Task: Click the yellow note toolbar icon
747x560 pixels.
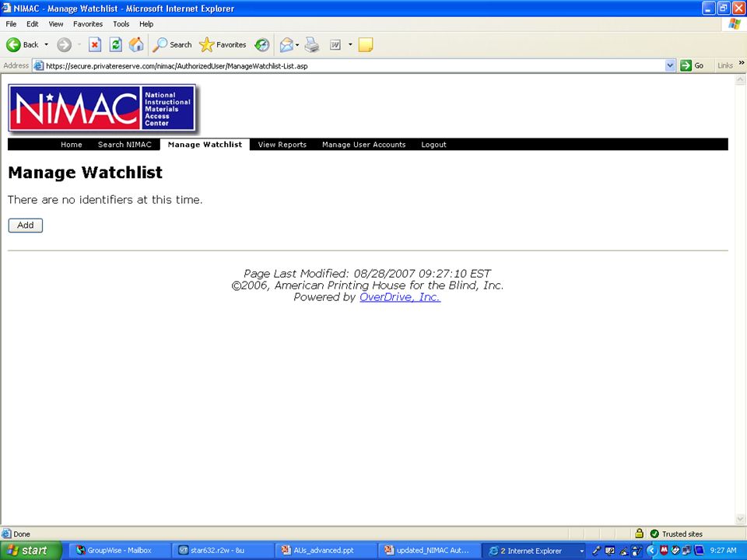Action: [x=366, y=45]
